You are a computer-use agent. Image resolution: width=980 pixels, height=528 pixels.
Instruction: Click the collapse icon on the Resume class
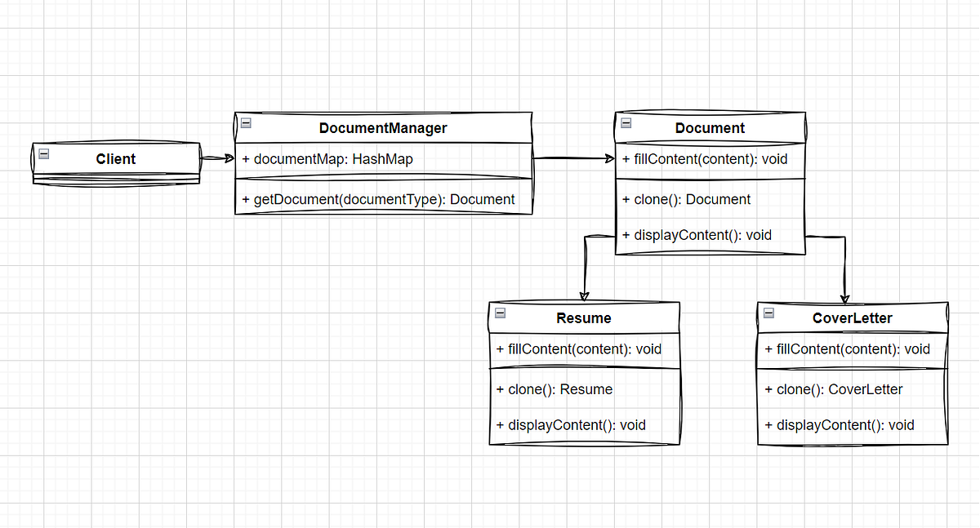click(499, 312)
